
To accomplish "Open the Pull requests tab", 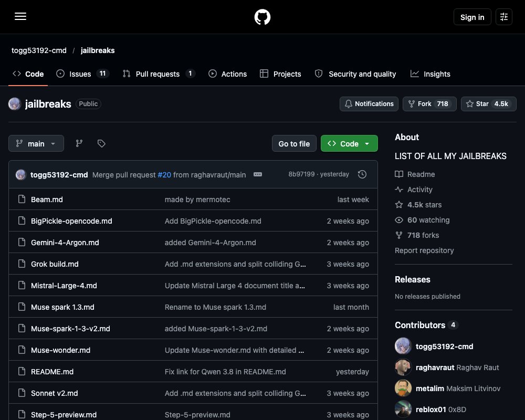I will pos(159,73).
